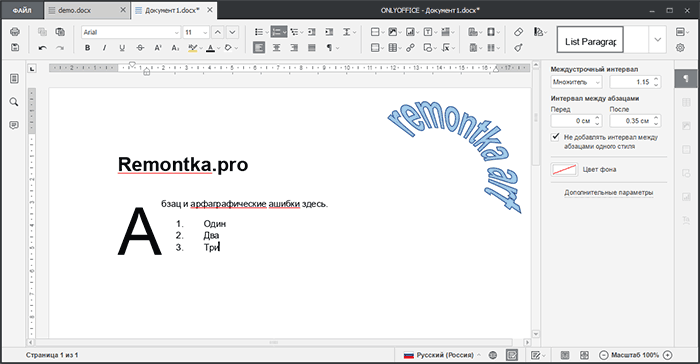700x364 pixels.
Task: Expand the paragraph styles gallery
Action: [x=658, y=40]
